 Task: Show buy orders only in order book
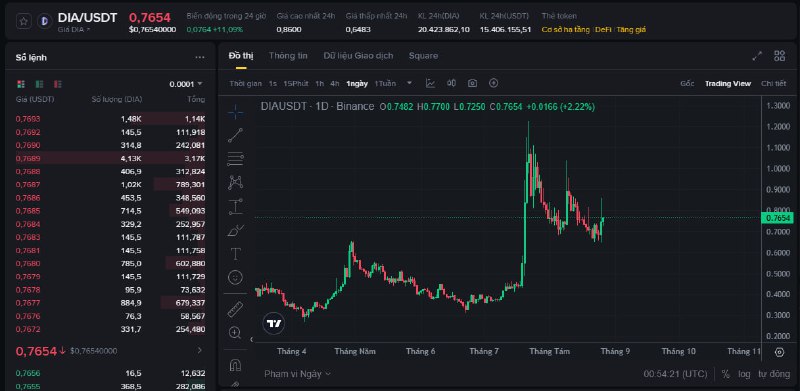click(39, 84)
